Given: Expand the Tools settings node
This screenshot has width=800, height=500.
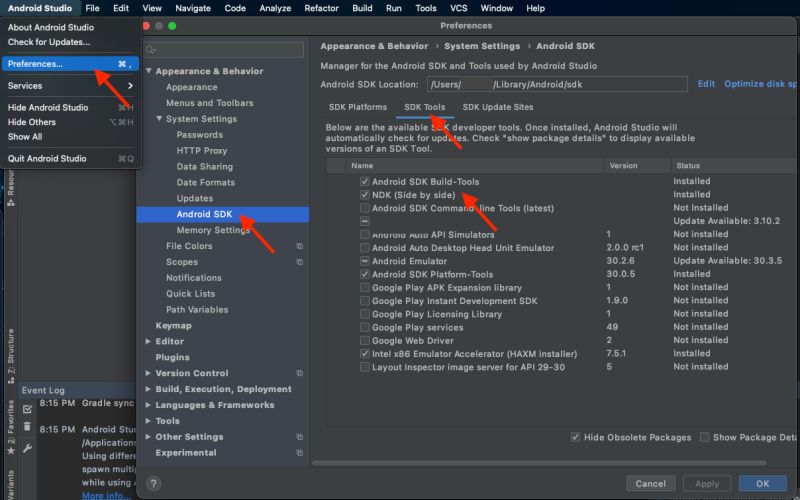Looking at the screenshot, I should [148, 421].
